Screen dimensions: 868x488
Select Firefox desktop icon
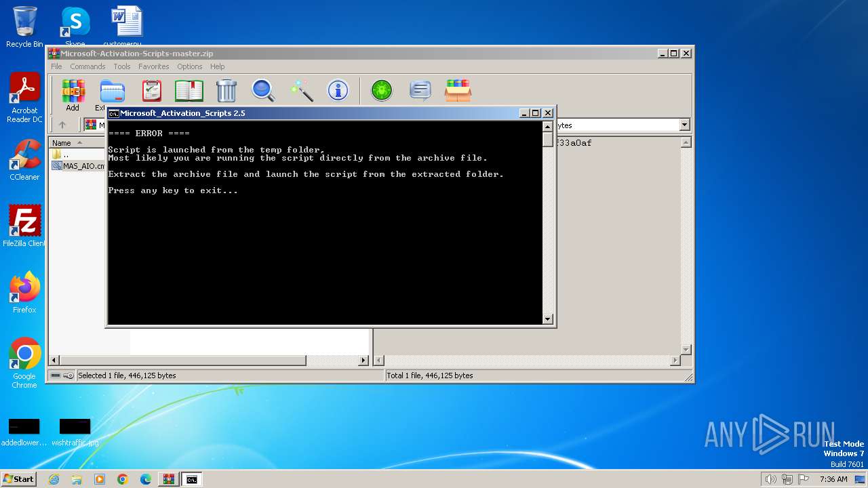click(24, 292)
